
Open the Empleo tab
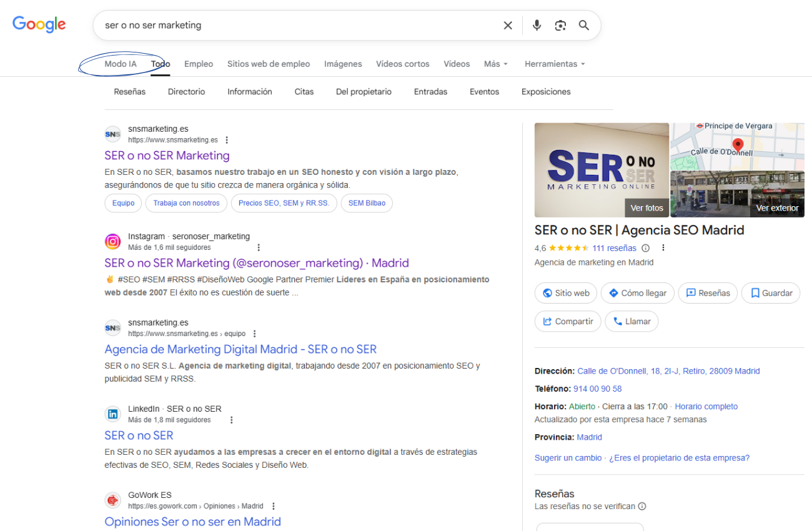pos(199,64)
